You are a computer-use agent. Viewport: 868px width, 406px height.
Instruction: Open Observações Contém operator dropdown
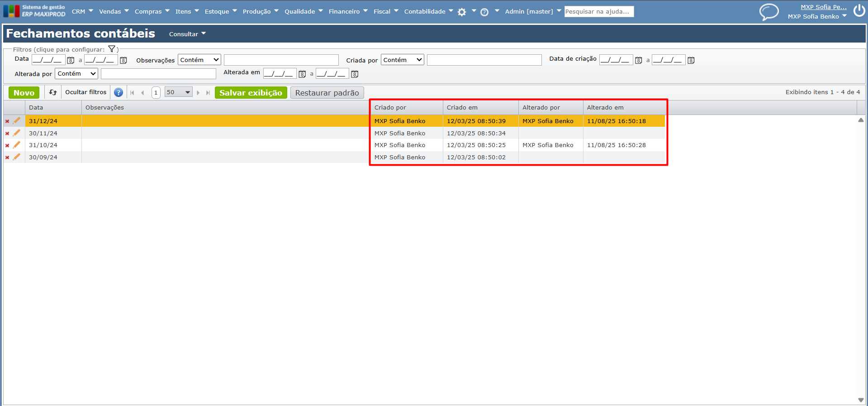(199, 60)
